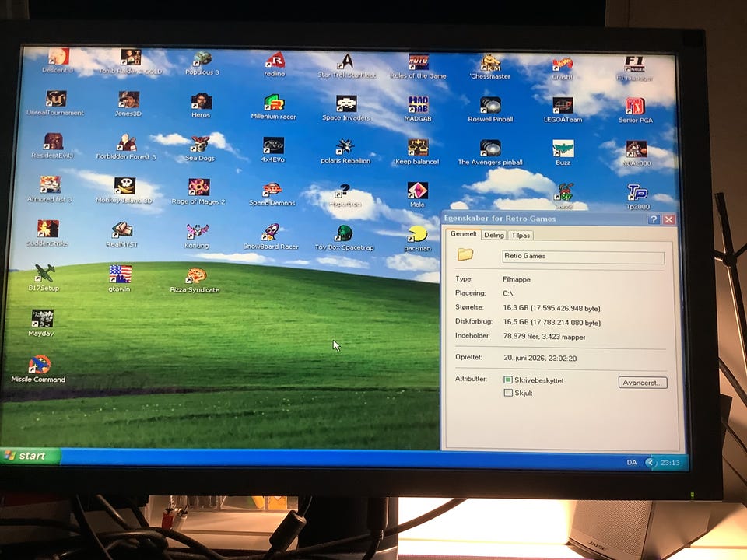The image size is (747, 560).
Task: Open the Space Invaders shortcut
Action: tap(346, 103)
